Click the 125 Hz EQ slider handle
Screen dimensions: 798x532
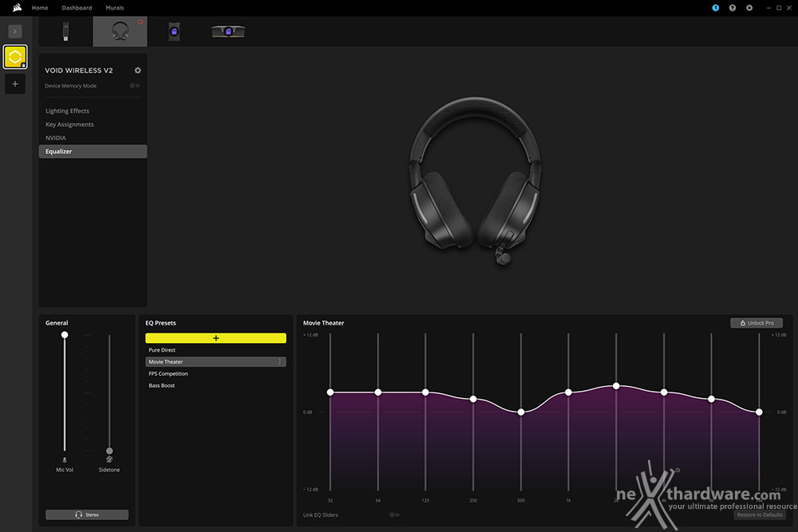(425, 392)
